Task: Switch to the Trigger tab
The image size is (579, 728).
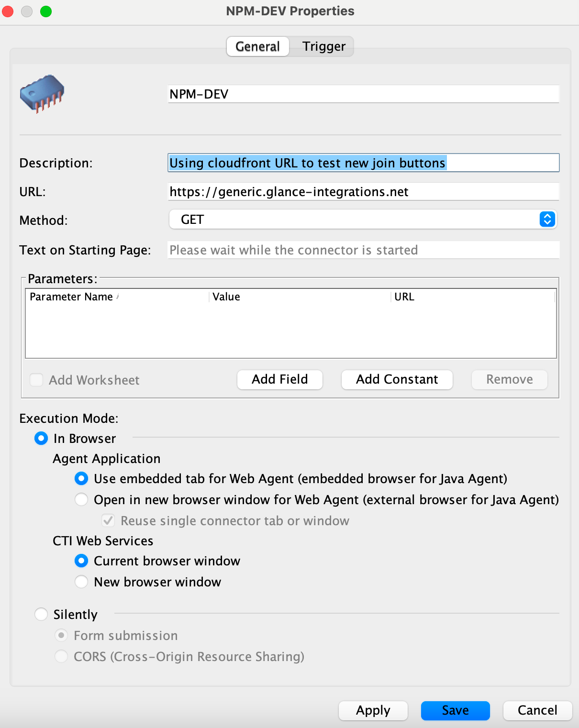Action: (x=323, y=46)
